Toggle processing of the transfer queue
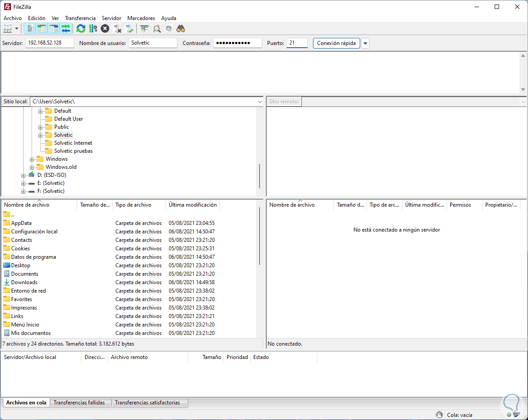The height and width of the screenshot is (420, 528). coord(93,29)
